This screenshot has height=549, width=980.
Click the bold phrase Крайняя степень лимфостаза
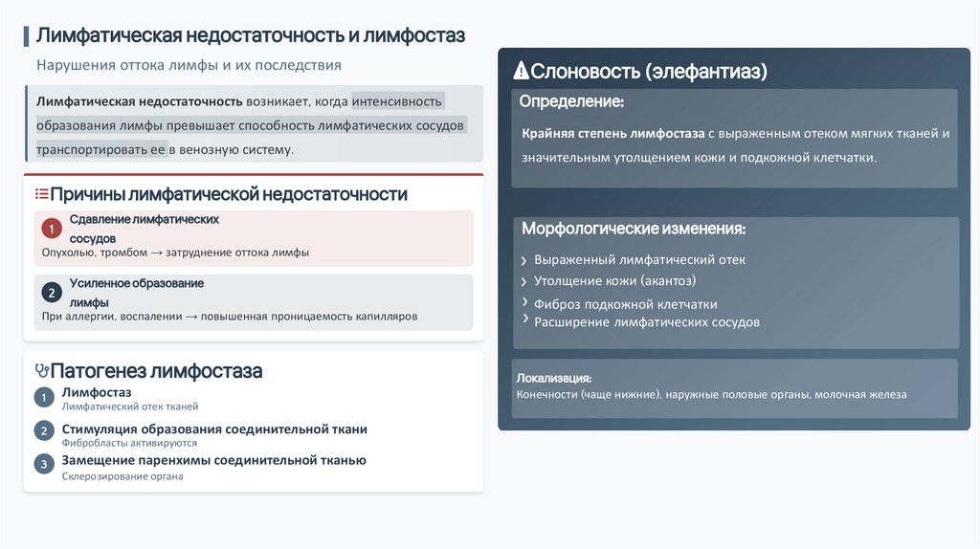613,133
